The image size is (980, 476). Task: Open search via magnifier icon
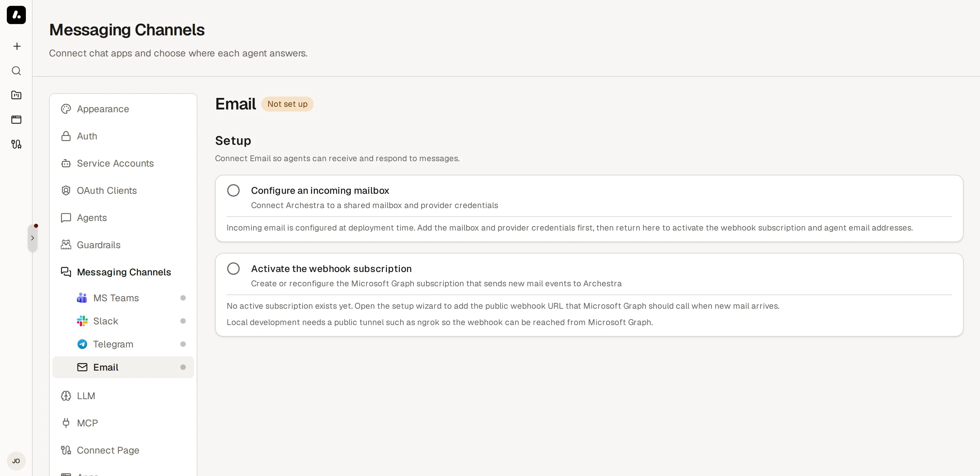pos(16,71)
